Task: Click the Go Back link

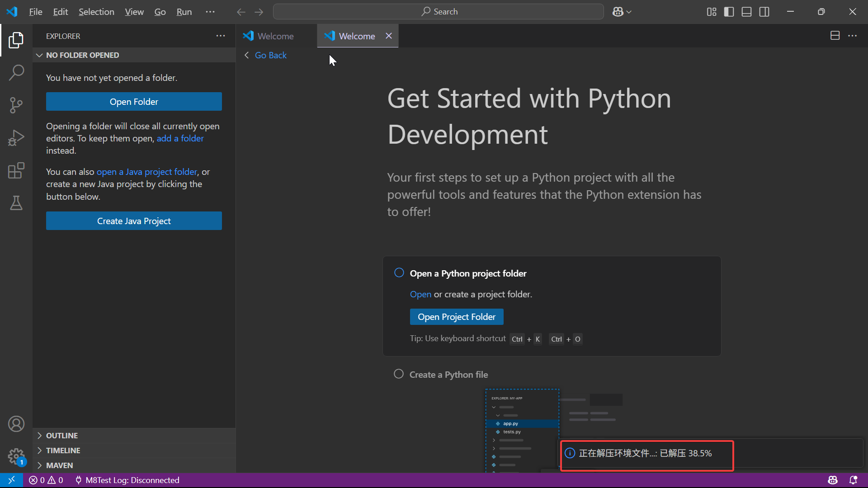Action: (x=270, y=55)
